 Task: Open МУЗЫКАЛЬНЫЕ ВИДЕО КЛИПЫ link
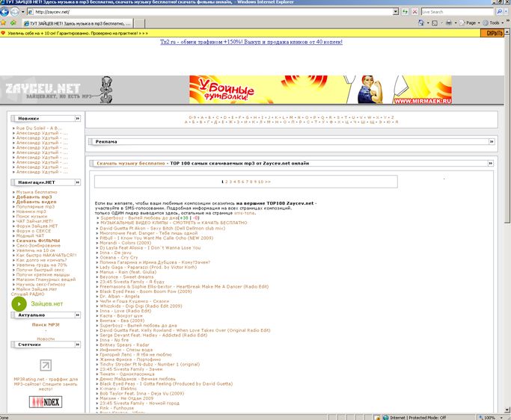[174, 223]
